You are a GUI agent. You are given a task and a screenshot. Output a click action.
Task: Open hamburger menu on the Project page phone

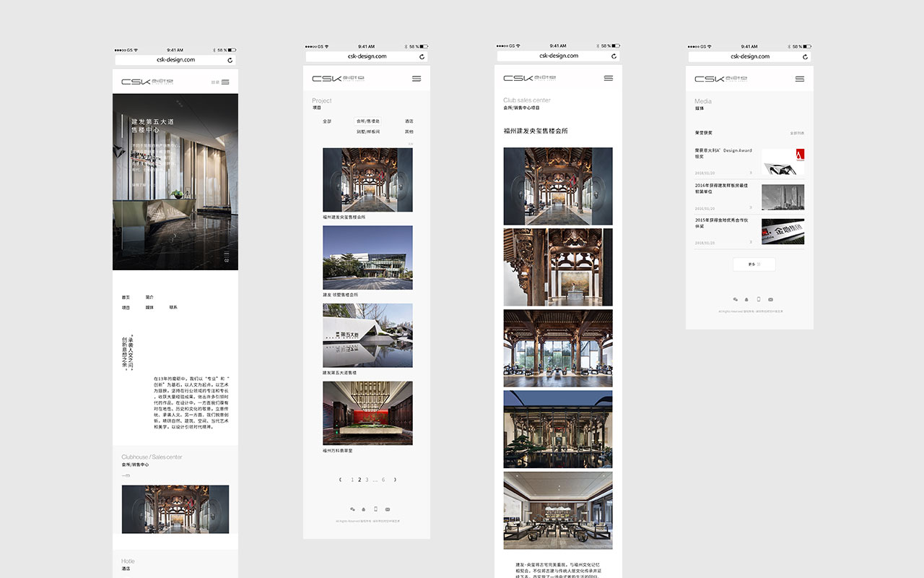coord(417,79)
